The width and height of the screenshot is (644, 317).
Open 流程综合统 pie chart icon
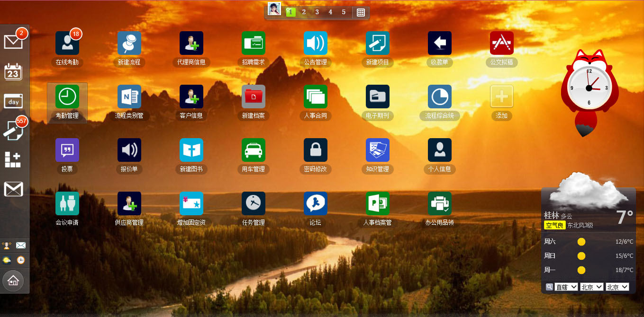point(440,97)
